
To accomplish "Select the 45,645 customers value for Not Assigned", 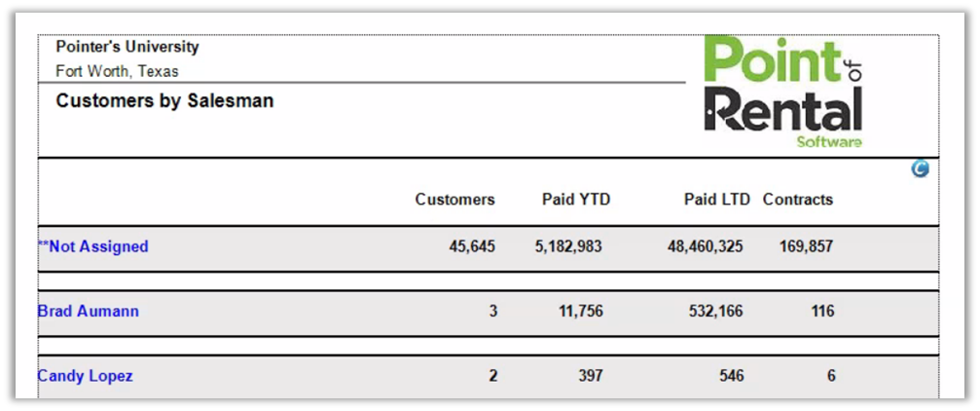I will point(472,246).
